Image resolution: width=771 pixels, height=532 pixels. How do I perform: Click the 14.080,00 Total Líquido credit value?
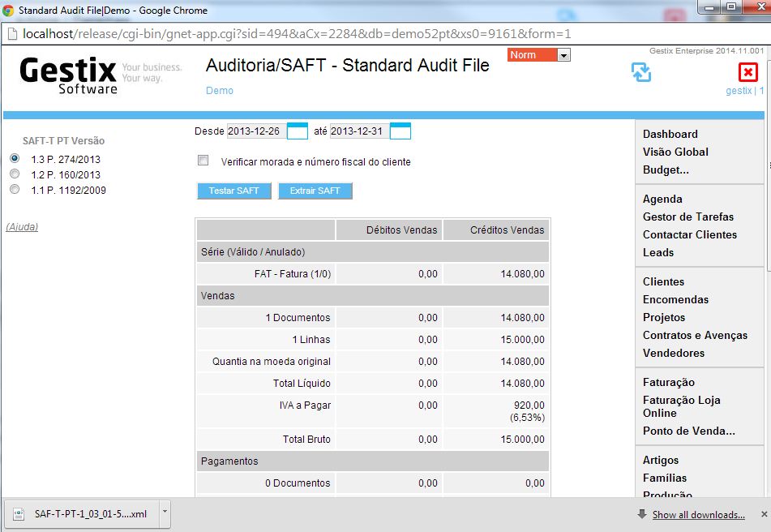[x=522, y=383]
